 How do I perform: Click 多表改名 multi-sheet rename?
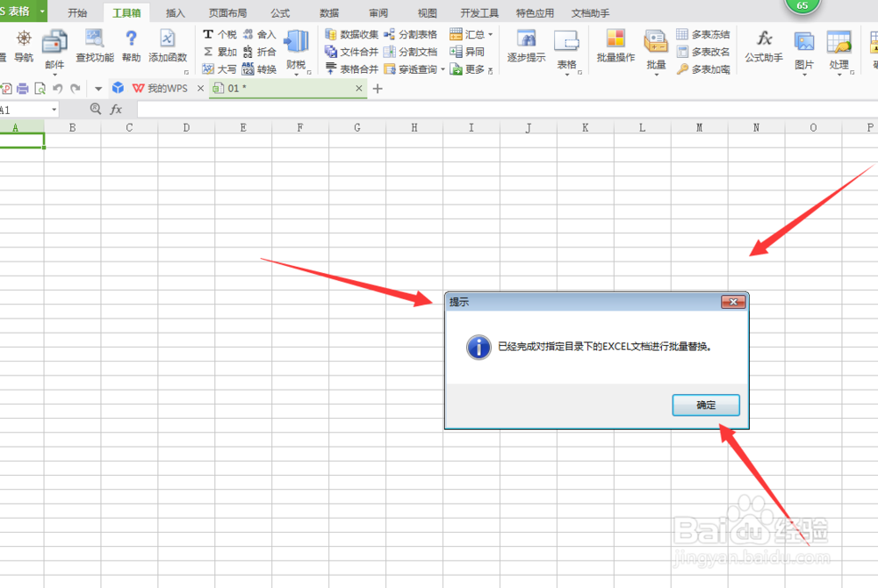(703, 52)
